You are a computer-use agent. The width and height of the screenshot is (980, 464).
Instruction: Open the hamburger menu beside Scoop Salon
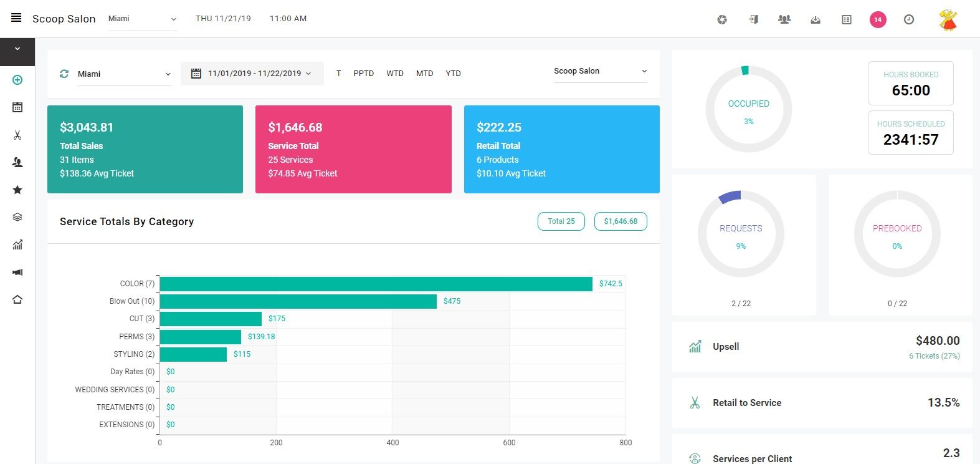point(16,18)
